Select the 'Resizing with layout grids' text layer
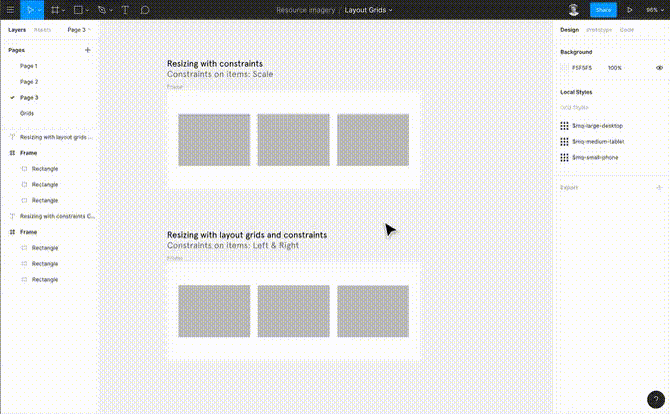The height and width of the screenshot is (414, 670). (x=56, y=137)
